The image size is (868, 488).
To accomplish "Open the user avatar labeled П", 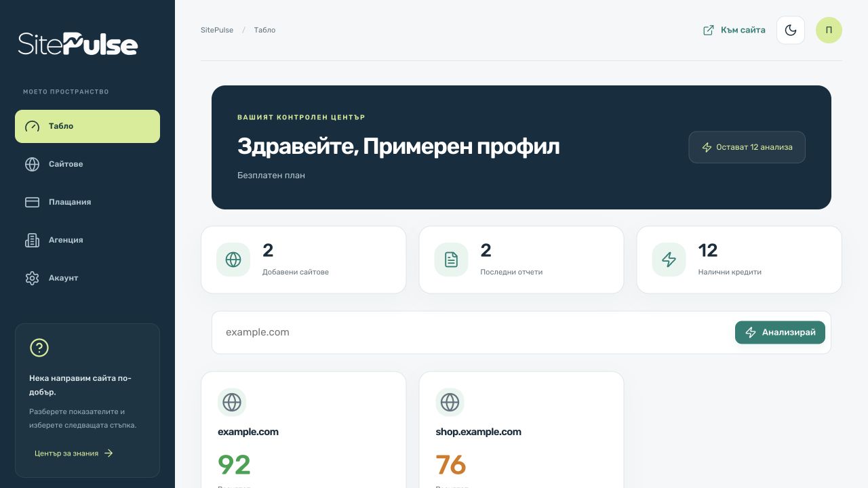I will pyautogui.click(x=829, y=30).
